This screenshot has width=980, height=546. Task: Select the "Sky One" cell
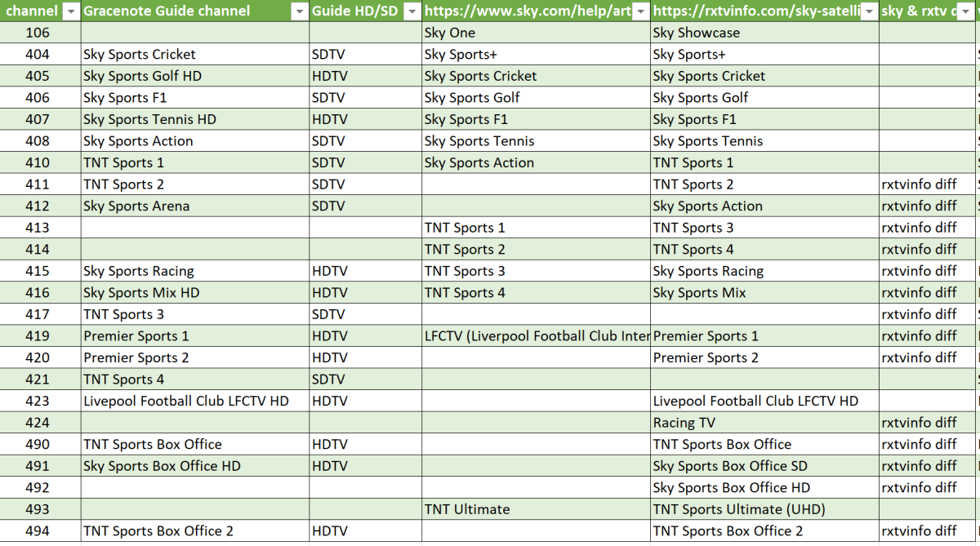tap(449, 33)
